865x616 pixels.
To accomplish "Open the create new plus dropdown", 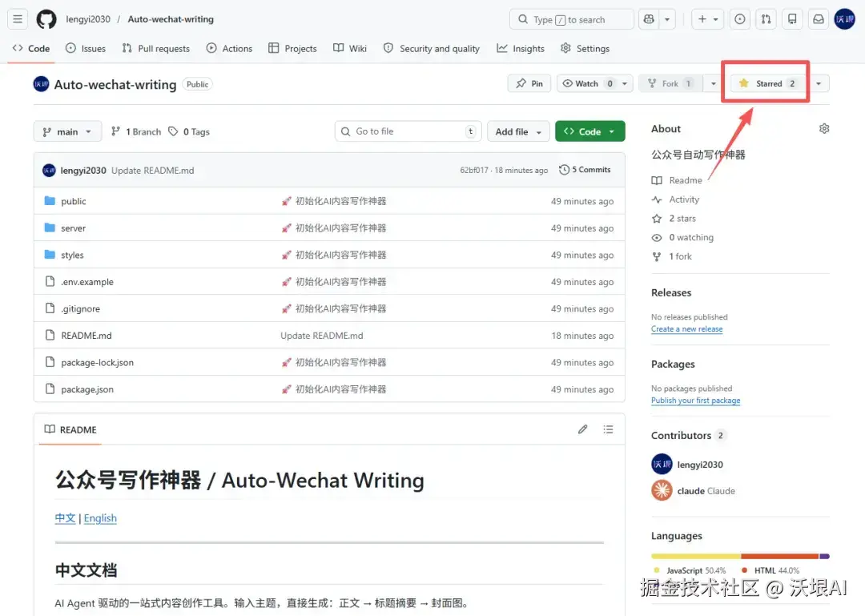I will pos(707,19).
